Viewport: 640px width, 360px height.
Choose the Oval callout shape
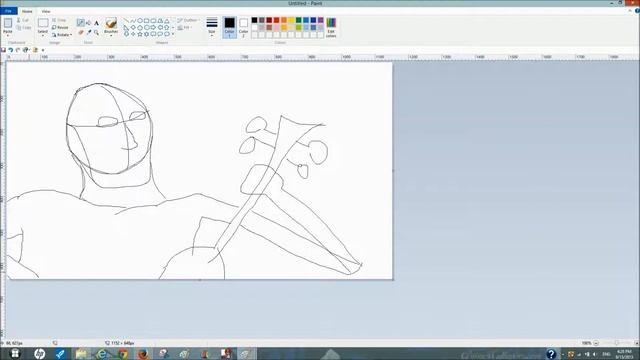[x=160, y=34]
